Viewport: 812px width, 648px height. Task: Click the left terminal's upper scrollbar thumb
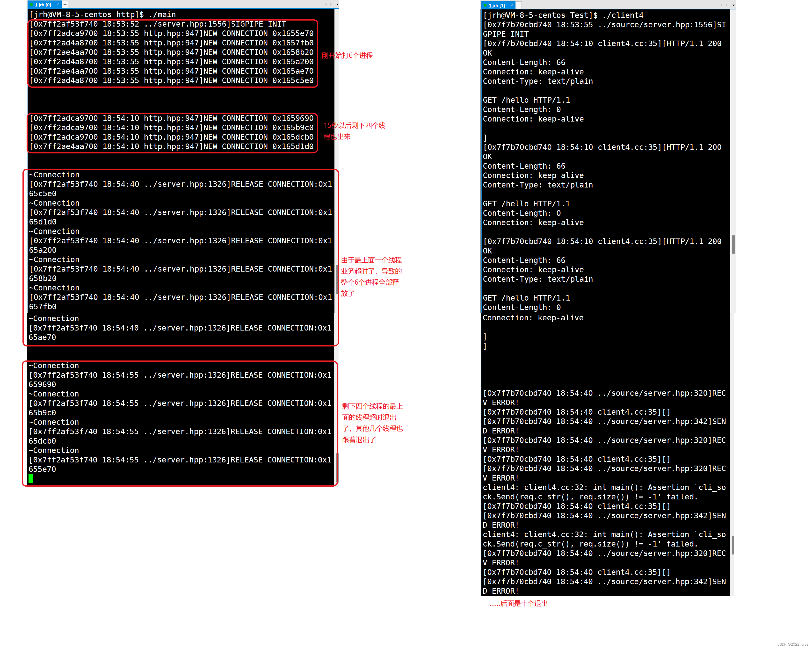pos(337,279)
